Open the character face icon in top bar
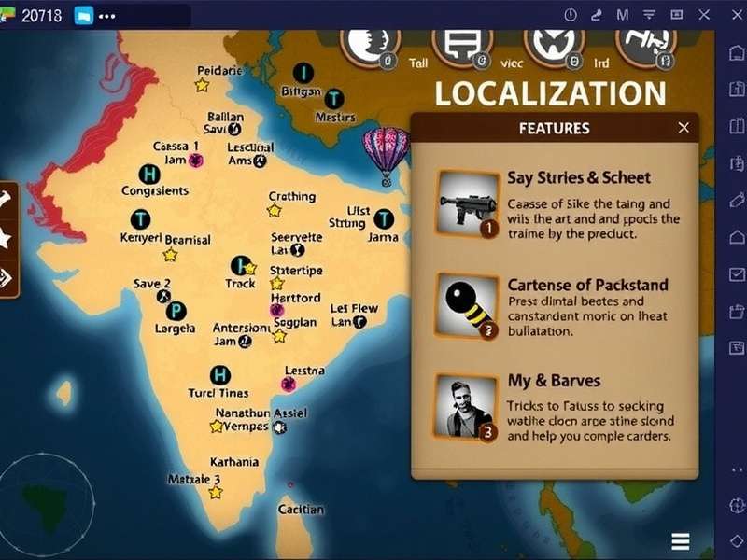Screen dimensions: 747x560 370,43
